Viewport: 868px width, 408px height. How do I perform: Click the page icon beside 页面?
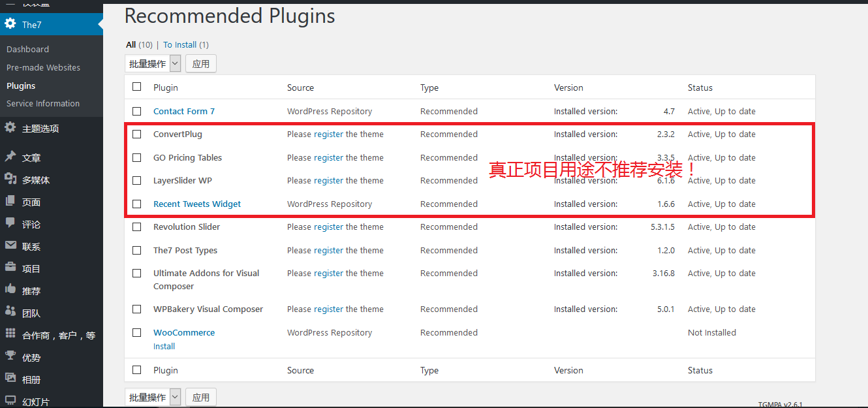(x=10, y=202)
